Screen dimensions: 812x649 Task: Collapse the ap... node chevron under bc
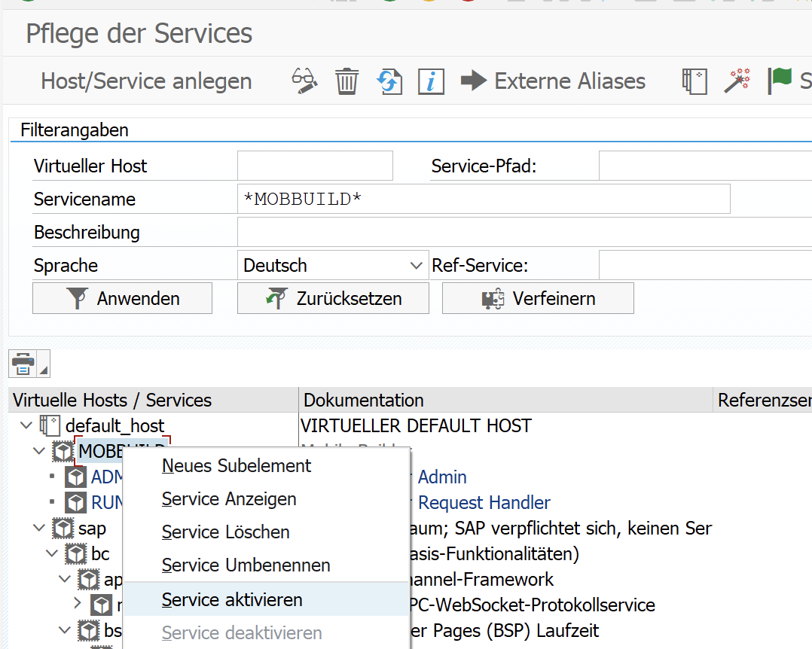pos(66,579)
